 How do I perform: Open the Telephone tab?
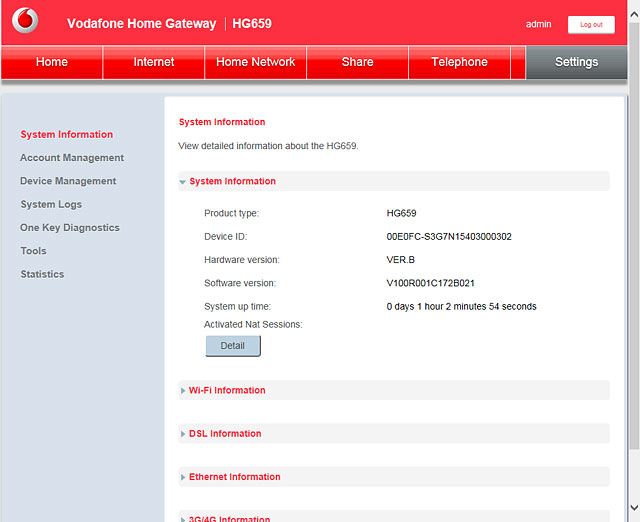click(x=460, y=62)
